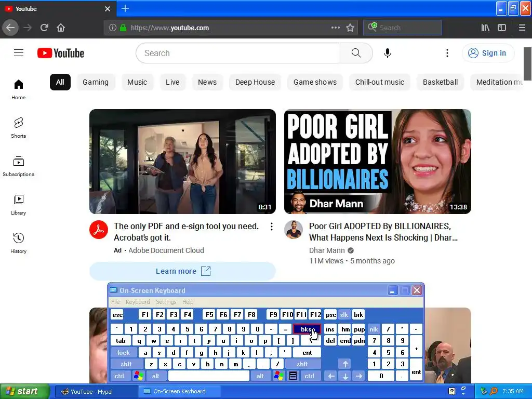Toggle the nlk key on On-Screen Keyboard

tap(374, 329)
